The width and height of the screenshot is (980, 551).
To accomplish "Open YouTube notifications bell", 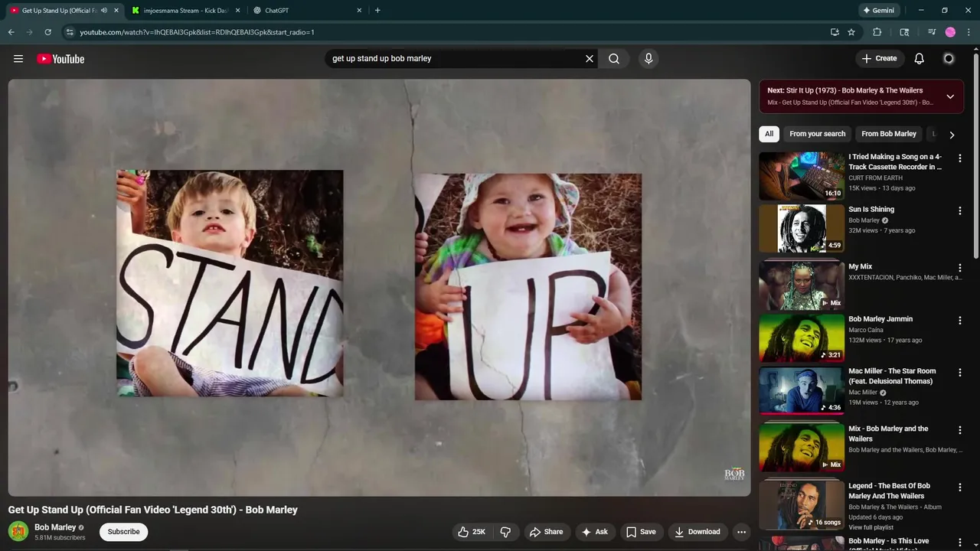I will [x=920, y=58].
